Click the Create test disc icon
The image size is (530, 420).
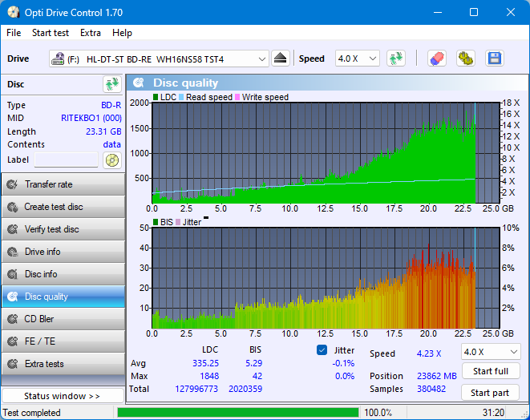(x=13, y=207)
